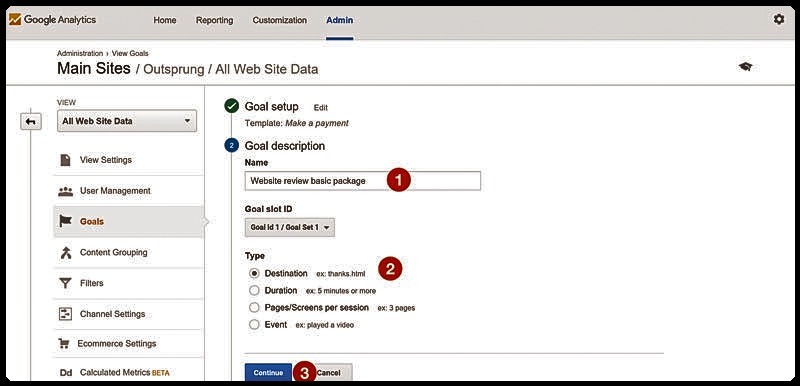Select the Event goal type
Screen dimensions: 800x386
254,324
